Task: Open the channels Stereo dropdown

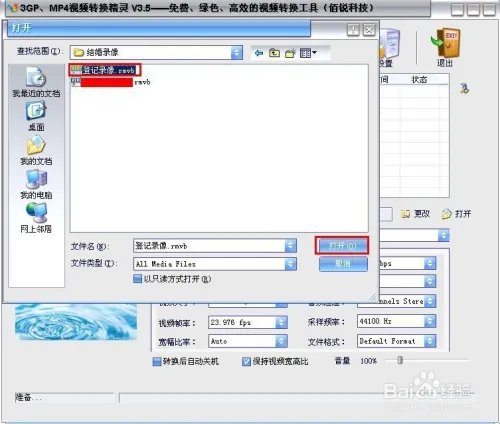Action: (430, 301)
